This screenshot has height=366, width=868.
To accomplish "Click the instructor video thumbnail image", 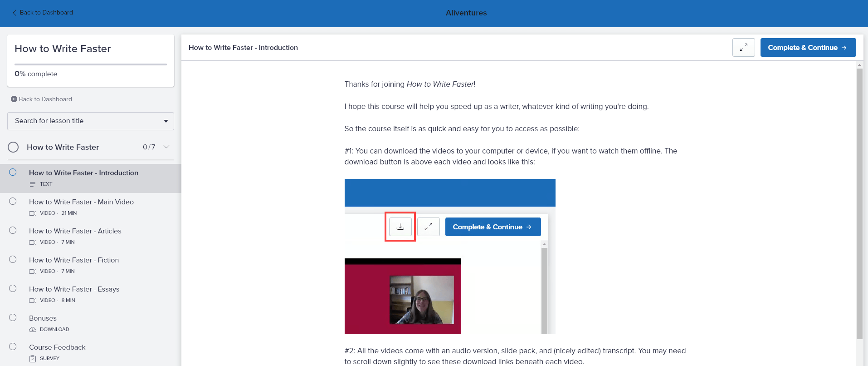I will [x=422, y=300].
